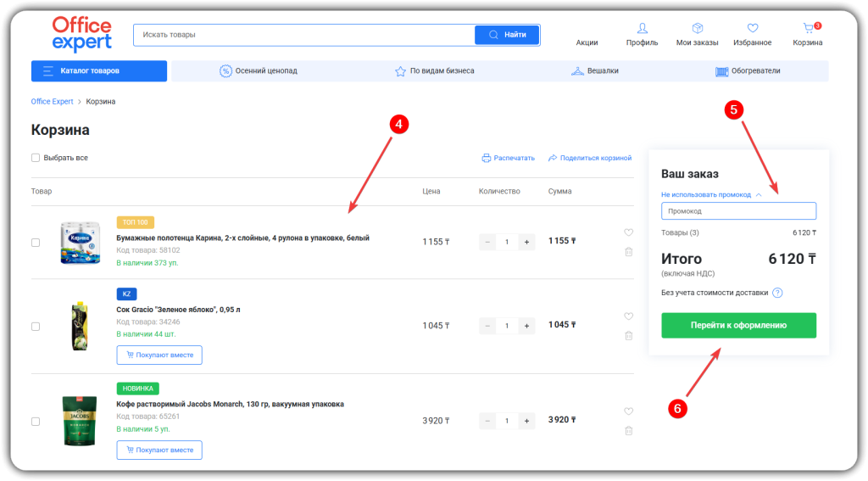
Task: Add Карина paper towels to favorites
Action: click(x=628, y=232)
